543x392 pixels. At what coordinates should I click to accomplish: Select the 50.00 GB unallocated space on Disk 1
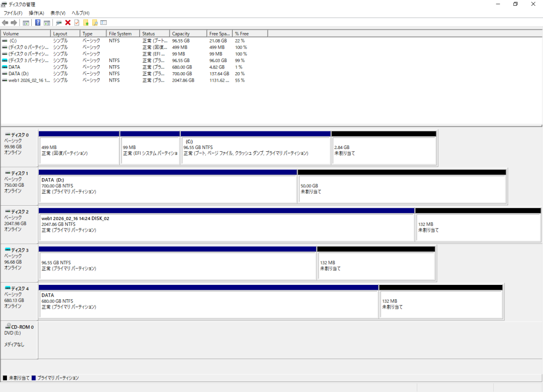401,188
